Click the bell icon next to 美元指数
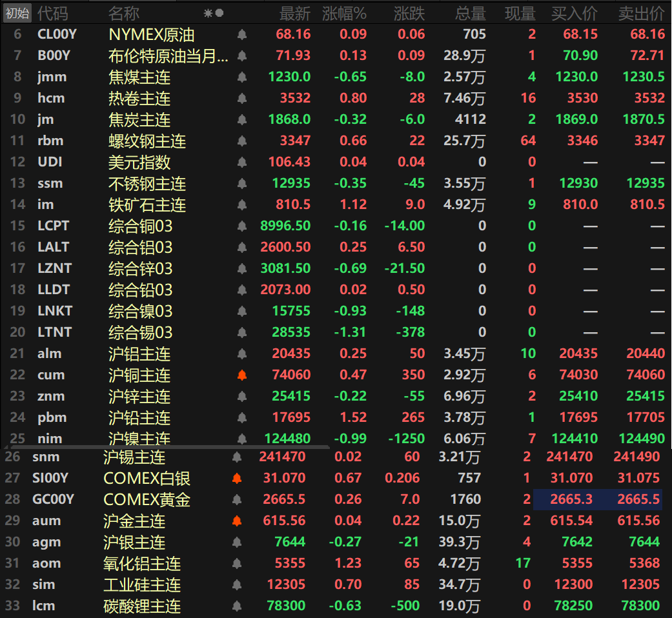This screenshot has height=618, width=672. (242, 162)
